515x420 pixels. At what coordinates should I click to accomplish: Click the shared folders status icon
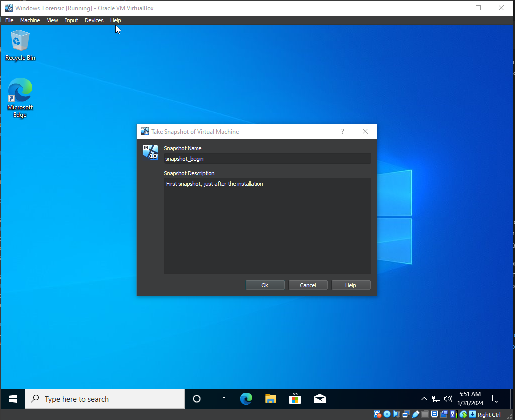(x=425, y=414)
